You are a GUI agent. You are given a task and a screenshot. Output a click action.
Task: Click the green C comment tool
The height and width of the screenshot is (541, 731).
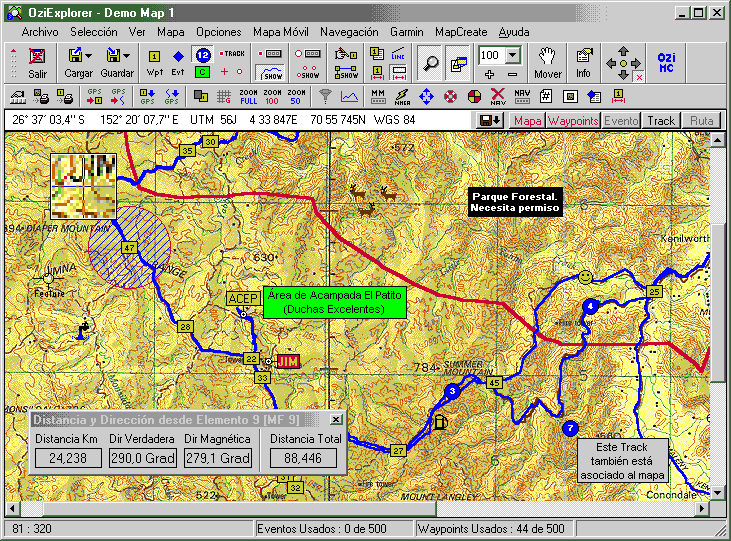pyautogui.click(x=202, y=72)
